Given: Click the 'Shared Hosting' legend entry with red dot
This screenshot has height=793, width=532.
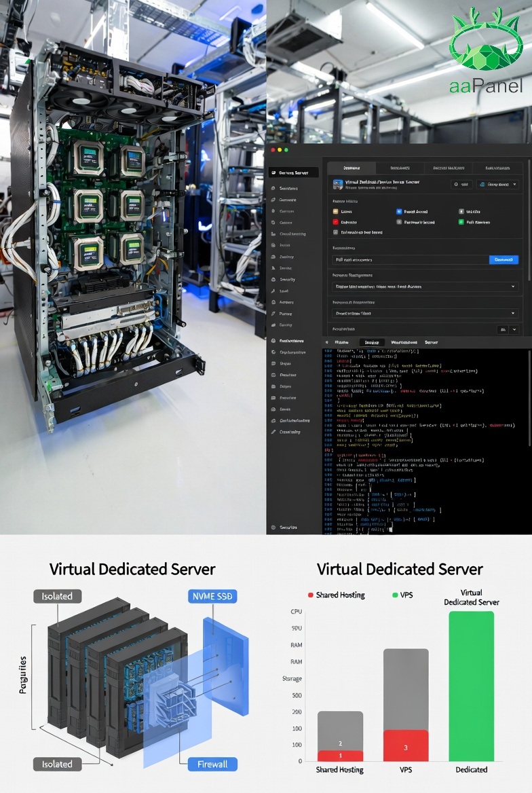Looking at the screenshot, I should (x=337, y=595).
